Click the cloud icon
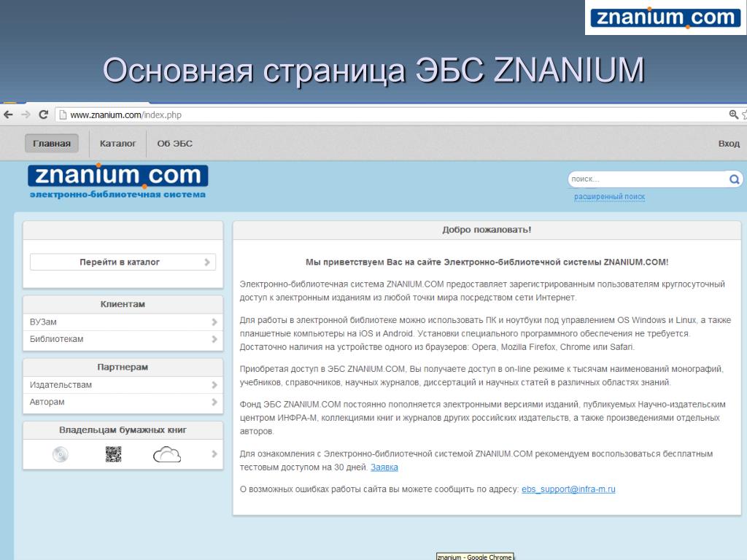 (167, 455)
